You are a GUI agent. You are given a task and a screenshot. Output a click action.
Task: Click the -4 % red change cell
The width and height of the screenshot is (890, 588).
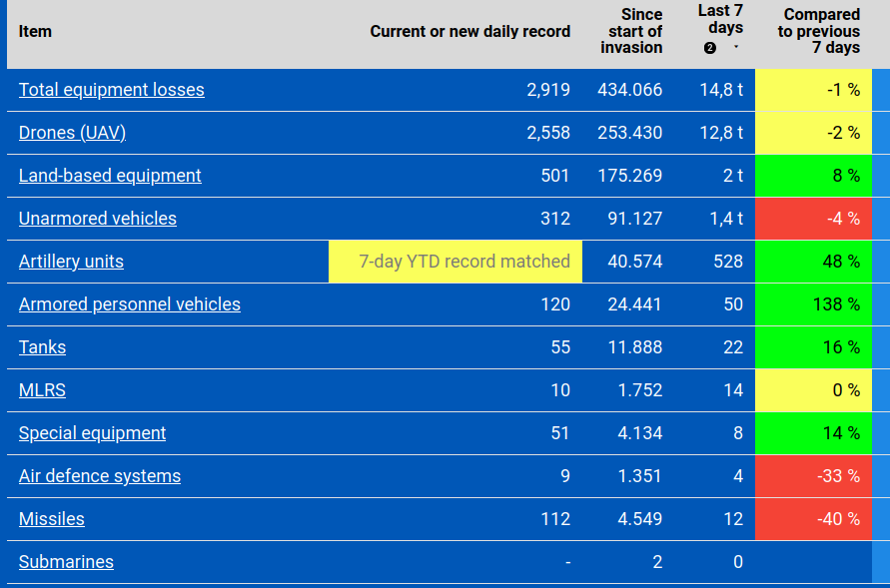tap(813, 219)
